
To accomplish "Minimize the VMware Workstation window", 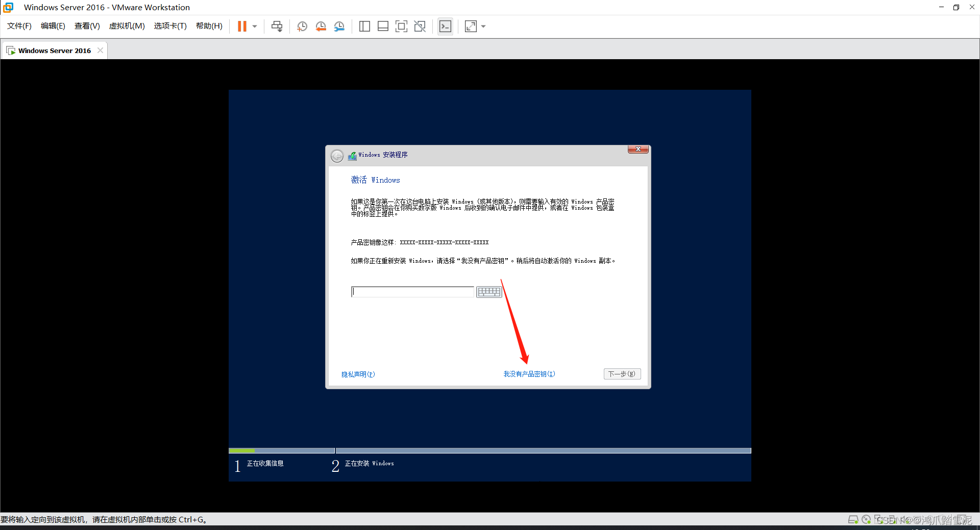I will click(941, 7).
